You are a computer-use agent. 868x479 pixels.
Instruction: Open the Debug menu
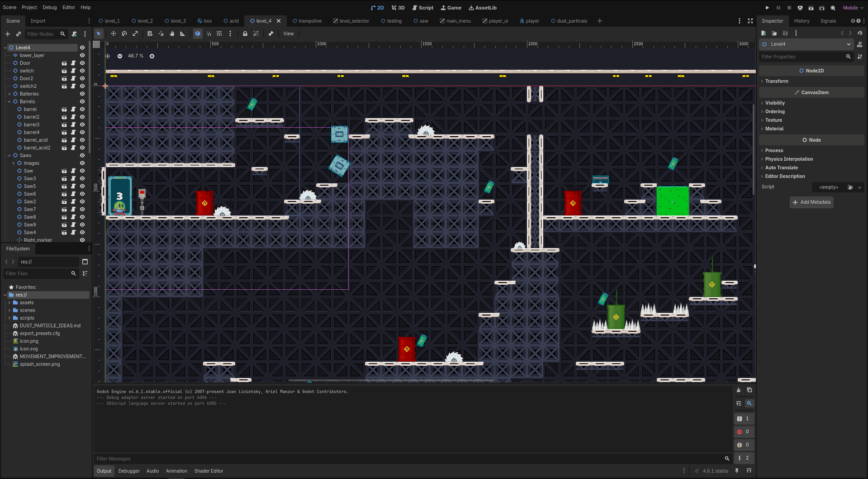[x=50, y=7]
